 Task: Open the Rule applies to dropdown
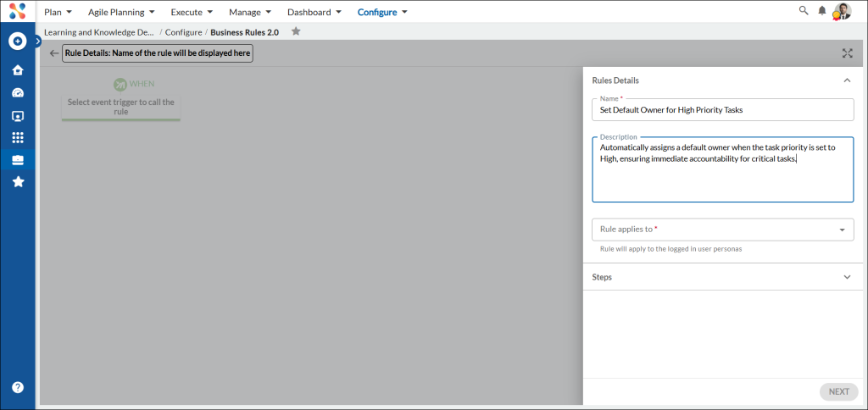coord(722,229)
